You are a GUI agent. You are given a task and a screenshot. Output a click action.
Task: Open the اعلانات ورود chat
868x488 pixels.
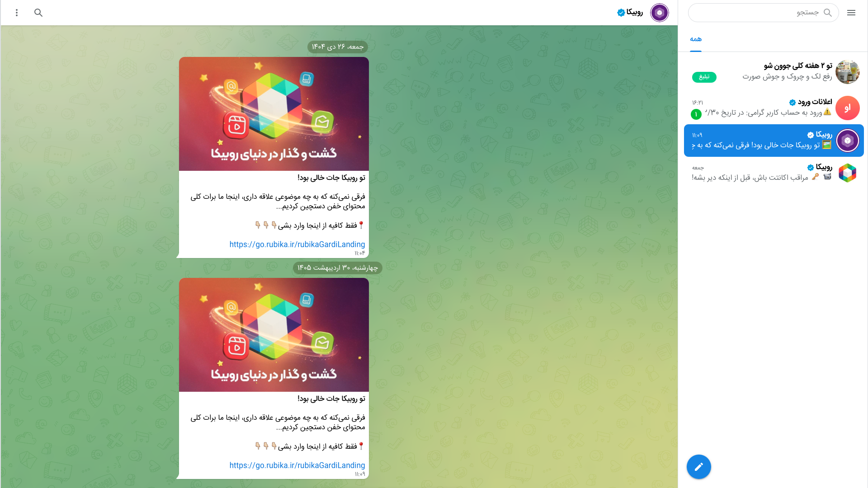[774, 108]
